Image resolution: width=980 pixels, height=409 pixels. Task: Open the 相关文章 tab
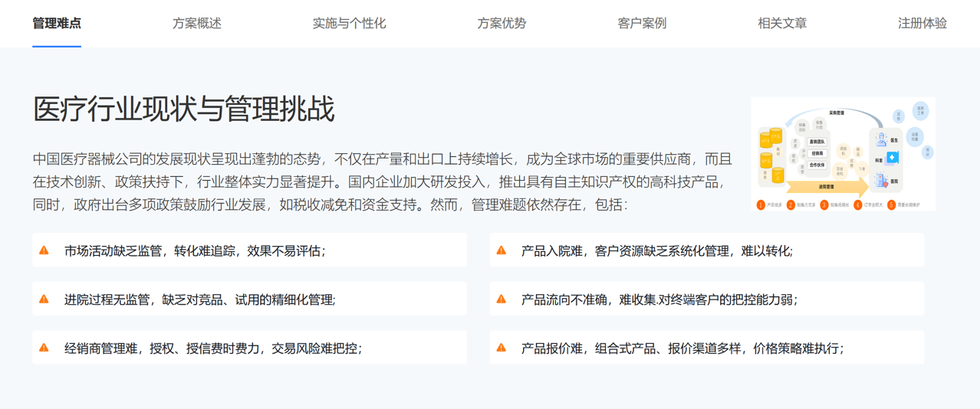click(782, 23)
